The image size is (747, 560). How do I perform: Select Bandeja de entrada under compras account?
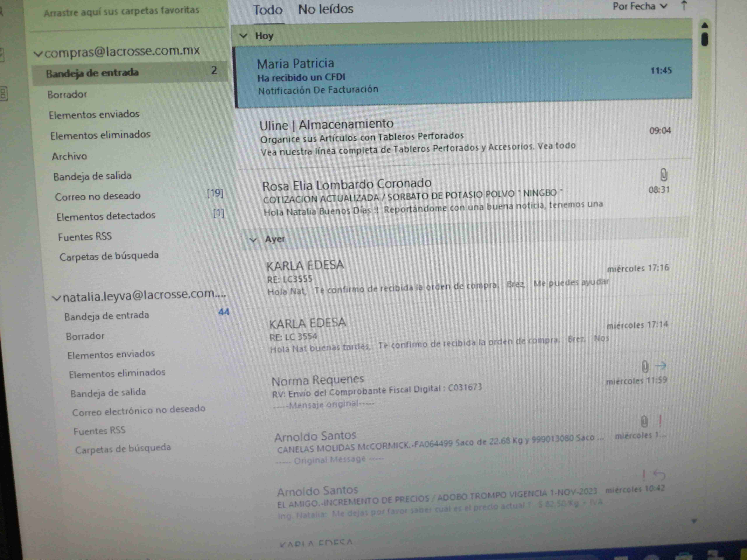(x=130, y=73)
